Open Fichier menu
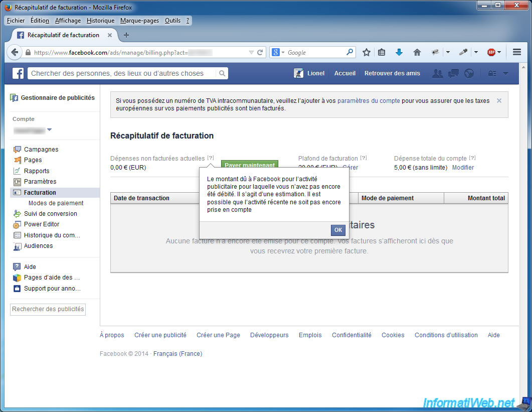Viewport: 532px width, 412px height. point(16,21)
